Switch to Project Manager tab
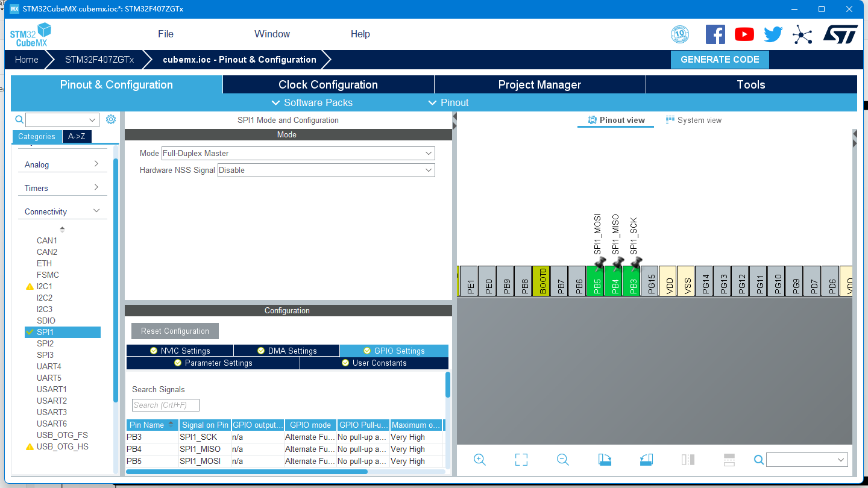The height and width of the screenshot is (488, 868). point(539,84)
